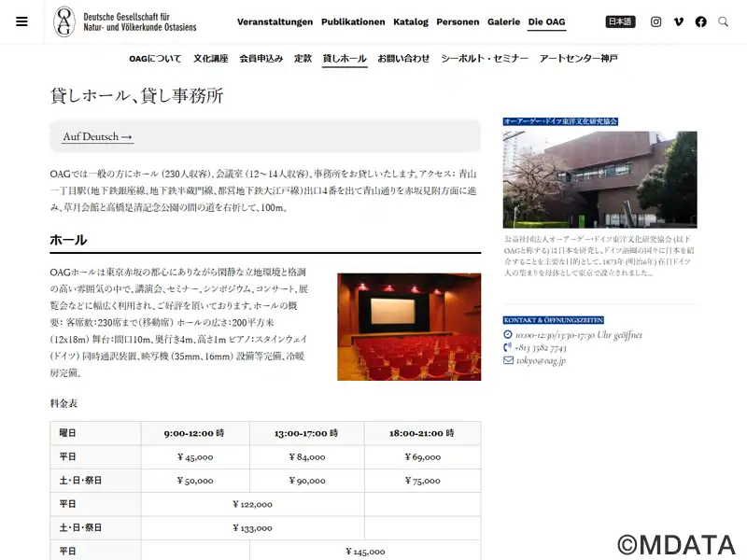747x560 pixels.
Task: Switch language with 日本語 button
Action: pyautogui.click(x=620, y=21)
